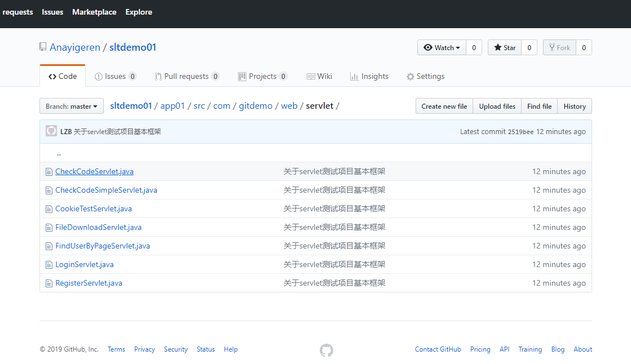The width and height of the screenshot is (631, 364).
Task: Open Contact GitHub link in footer
Action: click(438, 349)
